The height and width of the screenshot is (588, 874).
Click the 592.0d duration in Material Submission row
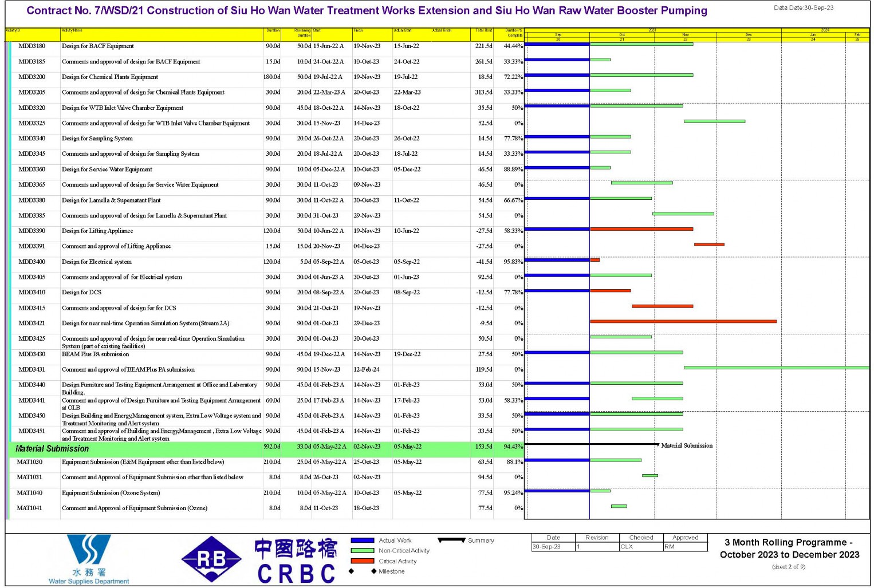tap(272, 447)
